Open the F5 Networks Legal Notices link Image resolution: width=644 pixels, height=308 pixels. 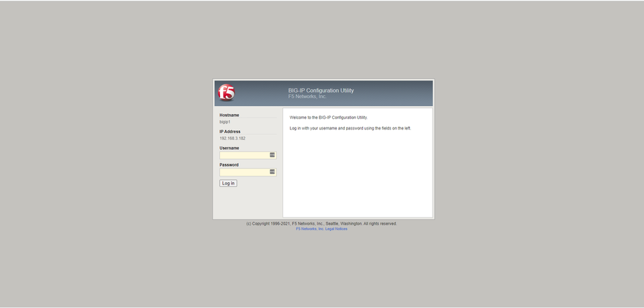coord(321,229)
